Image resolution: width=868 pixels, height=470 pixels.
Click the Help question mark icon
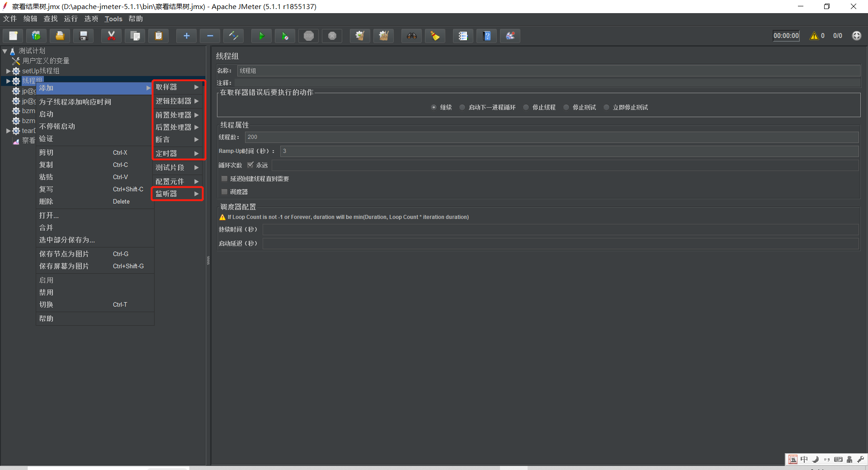(x=486, y=36)
